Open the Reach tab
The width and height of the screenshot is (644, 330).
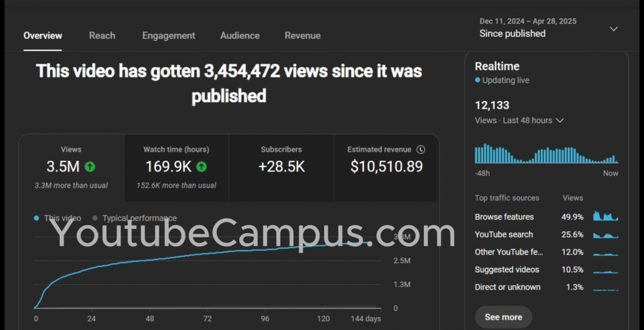103,36
